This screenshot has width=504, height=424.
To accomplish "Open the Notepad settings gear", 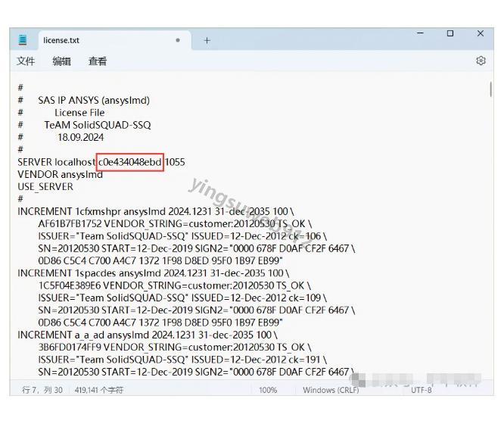I will pos(481,61).
